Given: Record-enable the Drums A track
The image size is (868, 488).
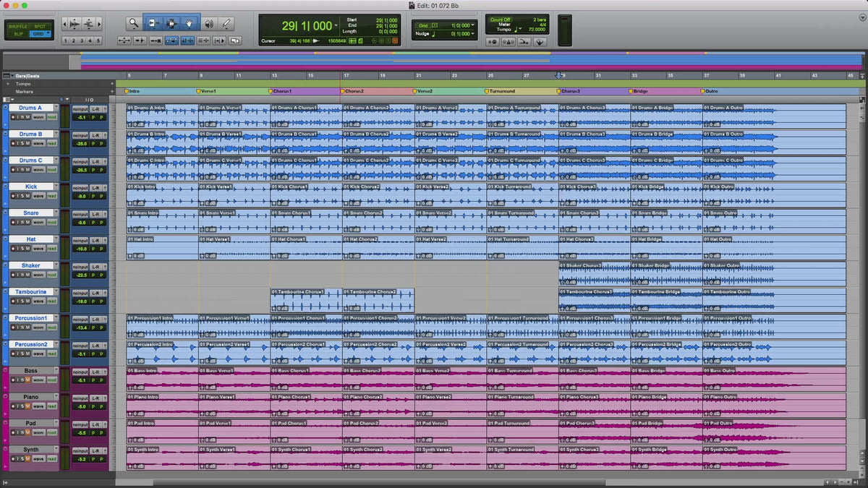Looking at the screenshot, I should 14,117.
